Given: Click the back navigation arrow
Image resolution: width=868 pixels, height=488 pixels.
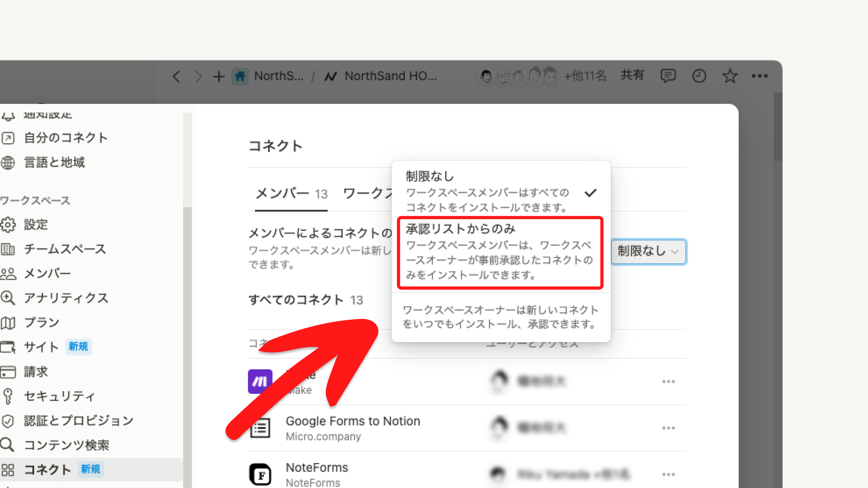Looking at the screenshot, I should 176,76.
